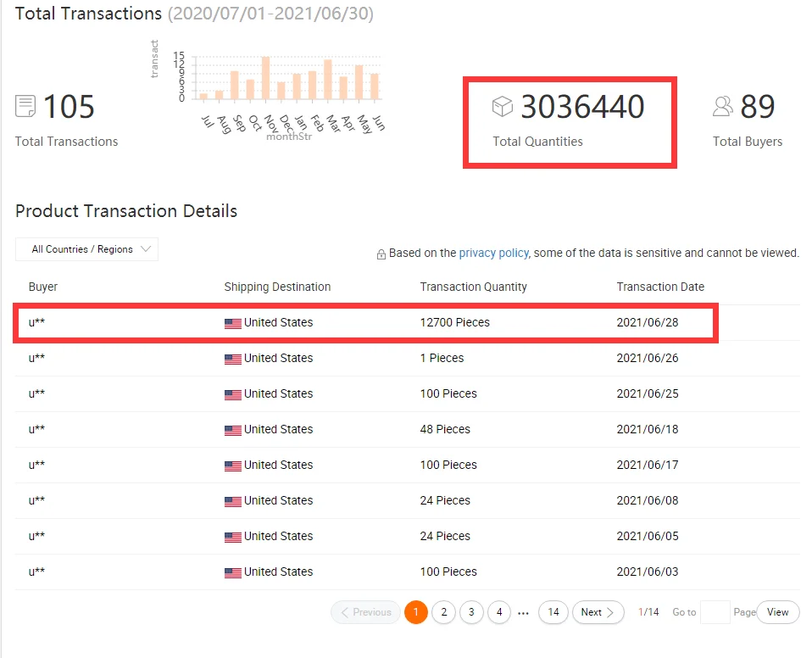Image resolution: width=812 pixels, height=658 pixels.
Task: Click the Total Buyers people icon
Action: pos(722,106)
